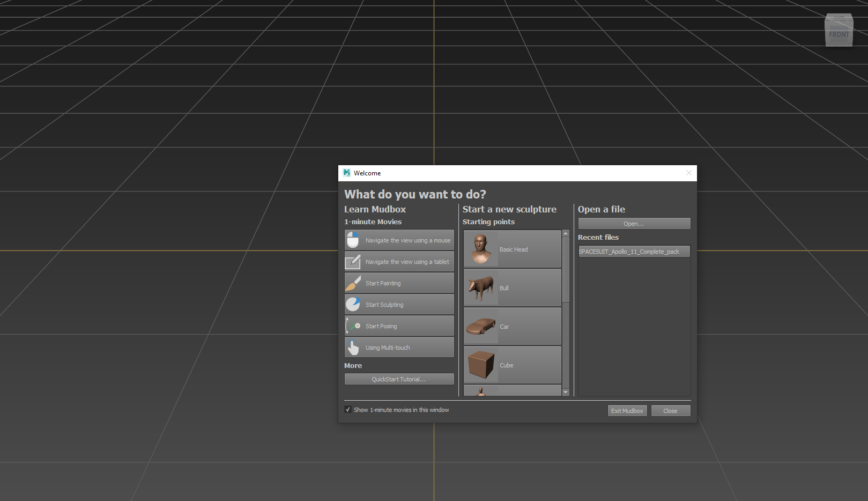The width and height of the screenshot is (868, 501).
Task: Play Navigate the view using a tablet movie
Action: pos(399,261)
